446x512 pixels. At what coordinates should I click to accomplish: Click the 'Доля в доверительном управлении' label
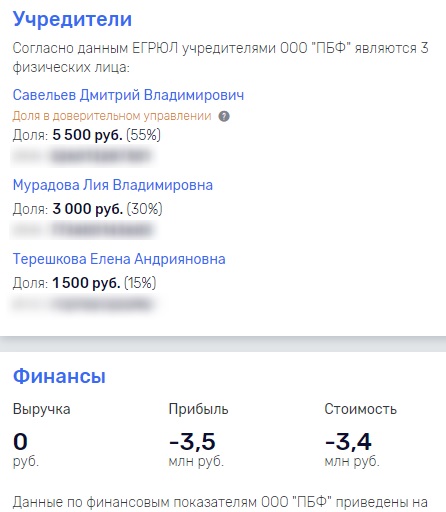[112, 116]
